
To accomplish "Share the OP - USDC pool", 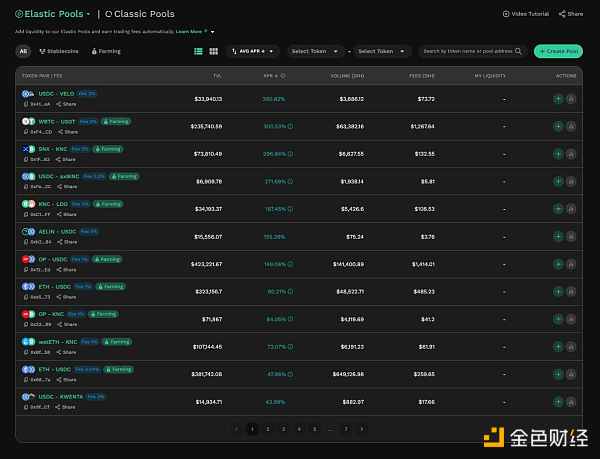I will (66, 270).
